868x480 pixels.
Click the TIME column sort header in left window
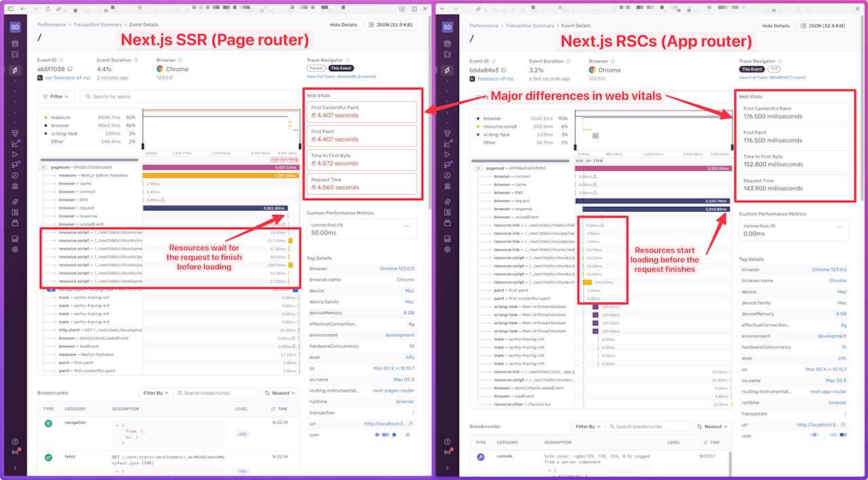pos(279,409)
